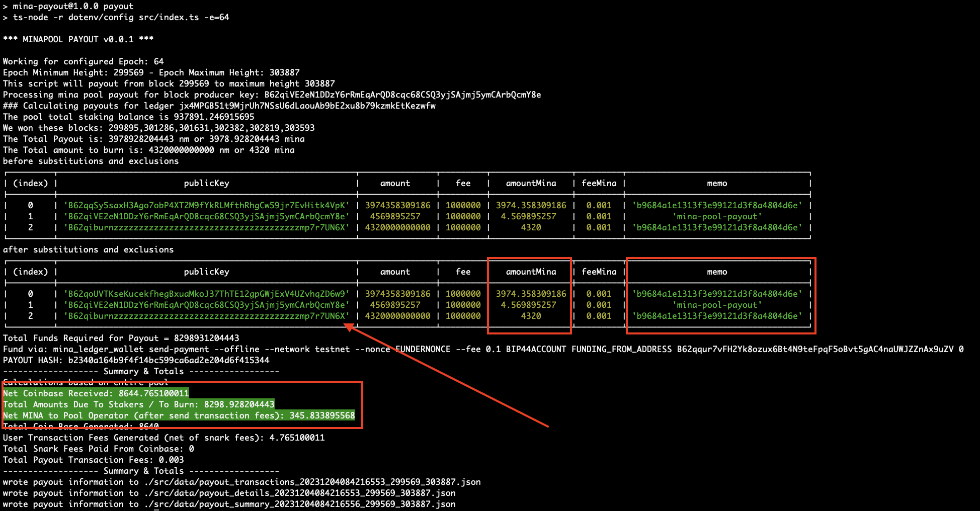The width and height of the screenshot is (980, 511).
Task: Click the 'Total amount to burn is' line
Action: tap(149, 150)
